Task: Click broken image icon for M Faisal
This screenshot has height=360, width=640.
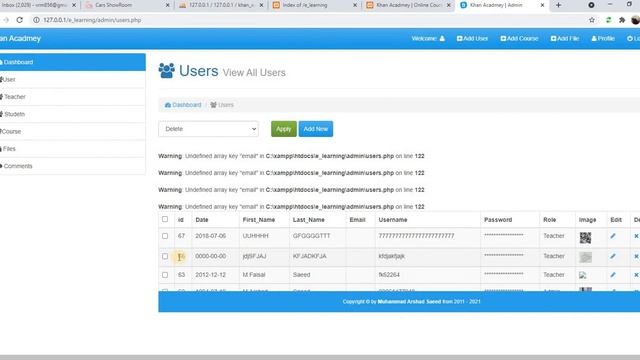Action: 582,275
